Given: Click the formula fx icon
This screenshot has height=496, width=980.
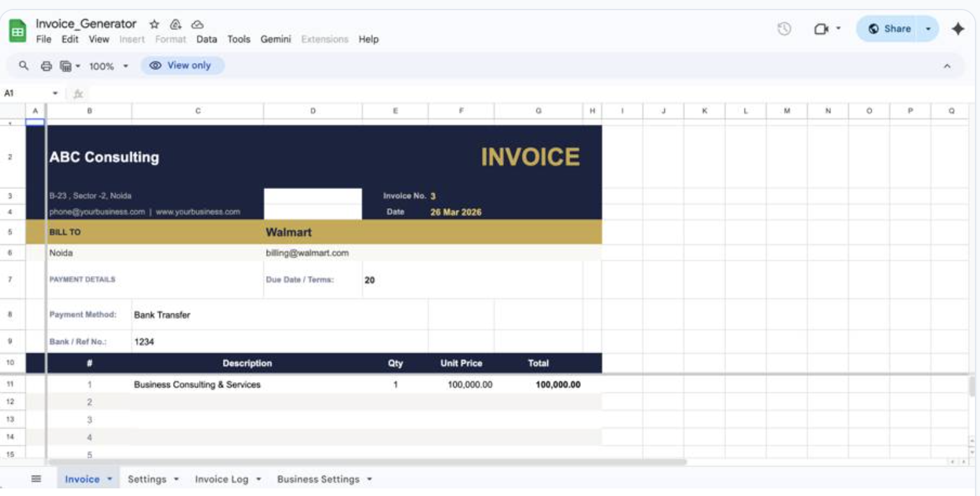Looking at the screenshot, I should (78, 93).
